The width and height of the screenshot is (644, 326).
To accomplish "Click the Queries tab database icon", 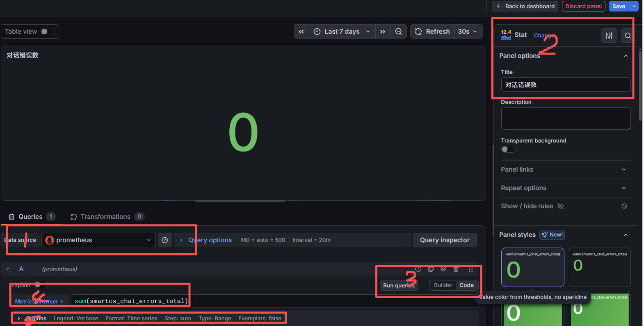I will pyautogui.click(x=11, y=217).
